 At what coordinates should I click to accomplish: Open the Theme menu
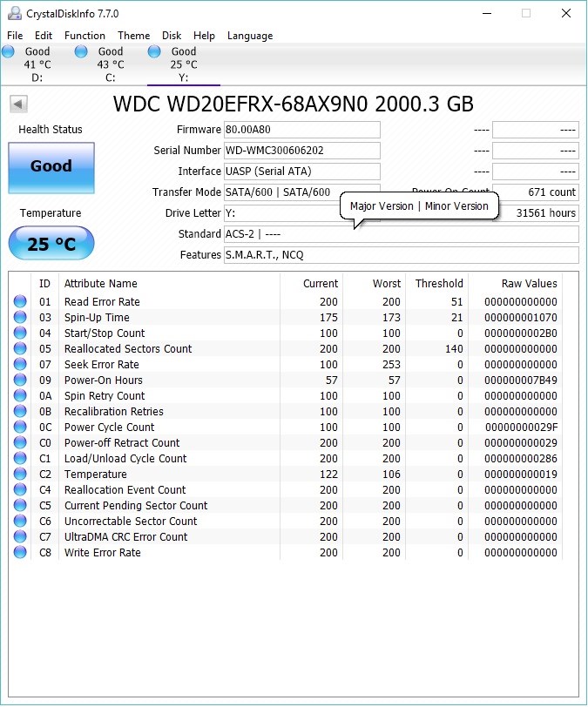click(133, 36)
